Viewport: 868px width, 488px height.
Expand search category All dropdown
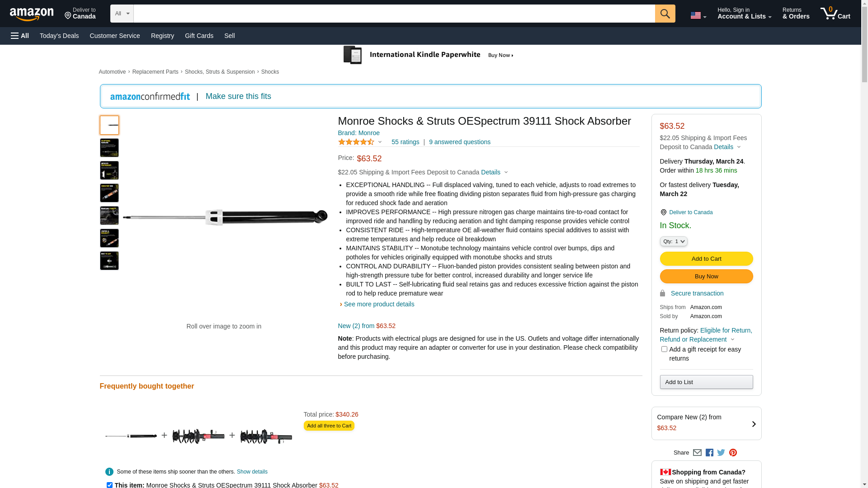(122, 14)
